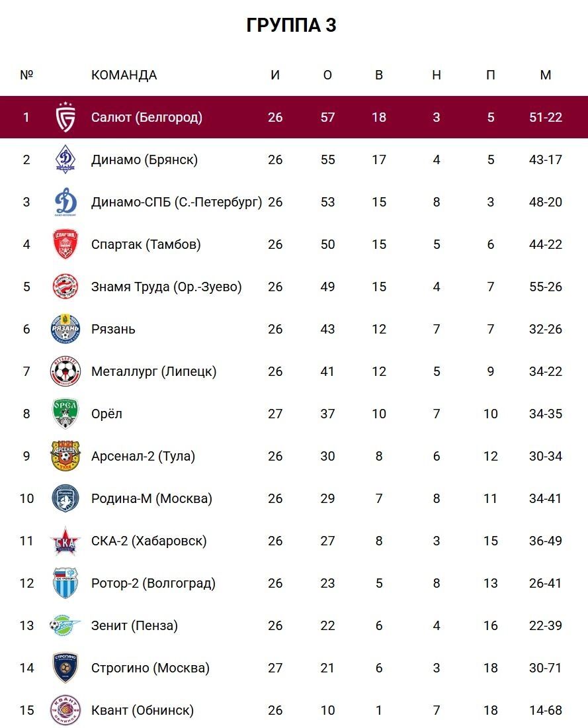Click the Salyut Belgorod club logo
588x728 pixels.
pyautogui.click(x=65, y=117)
